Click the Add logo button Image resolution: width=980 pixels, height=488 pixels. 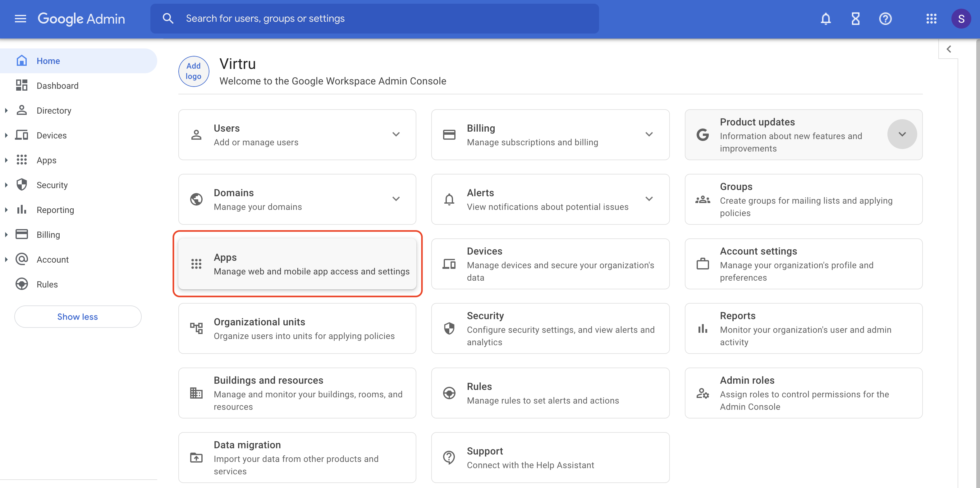(193, 71)
